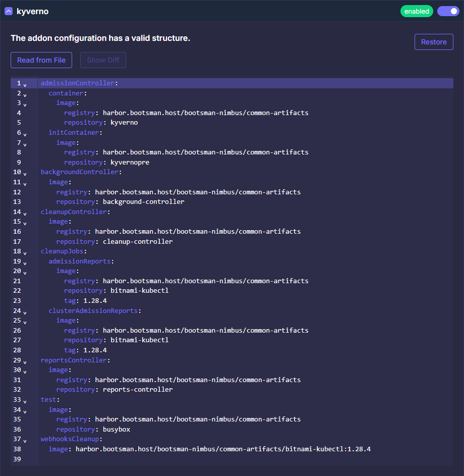Click the tag 1.28.4 value on line 23
The height and width of the screenshot is (476, 464).
pos(95,300)
